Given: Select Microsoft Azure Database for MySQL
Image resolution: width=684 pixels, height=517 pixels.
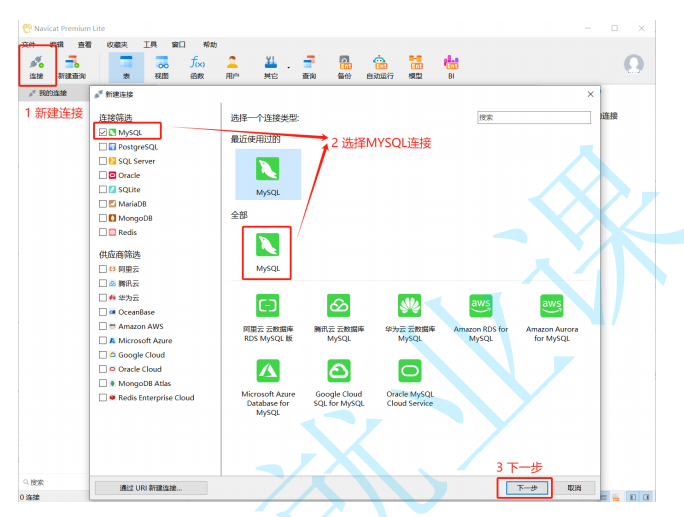Looking at the screenshot, I should (268, 387).
